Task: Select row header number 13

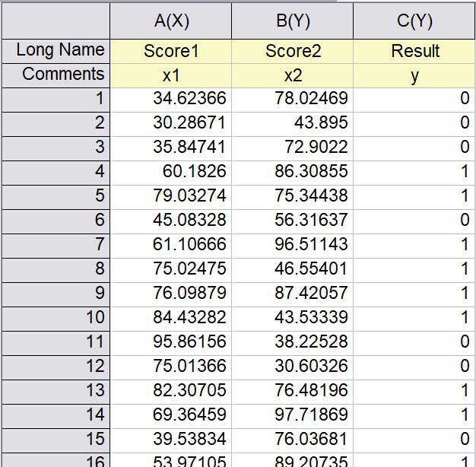Action: click(x=56, y=392)
